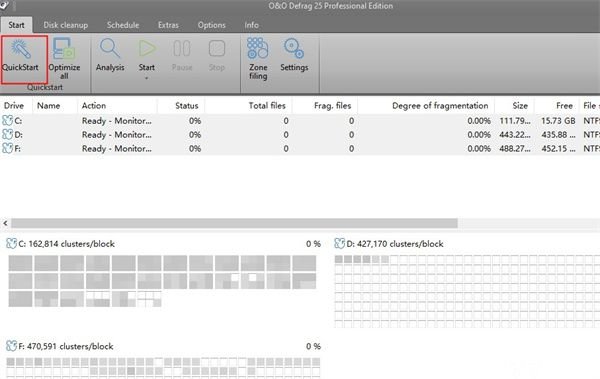
Task: Click the Stop icon in ribbon
Action: tap(217, 49)
